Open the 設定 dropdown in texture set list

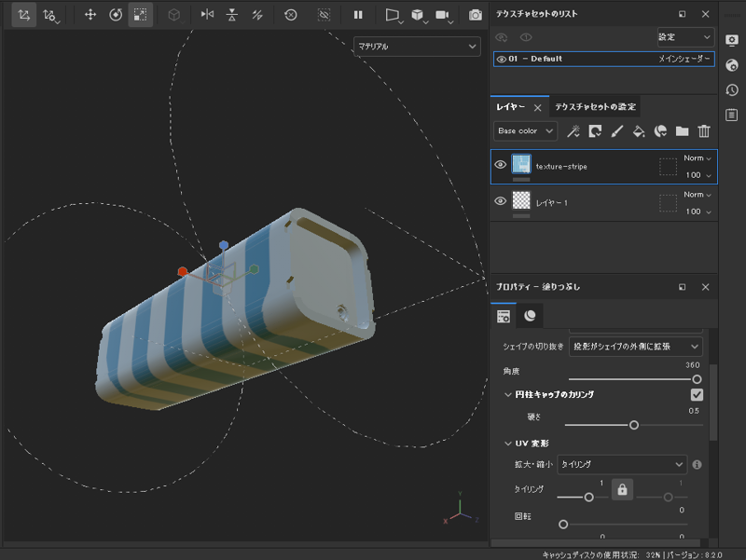[685, 37]
